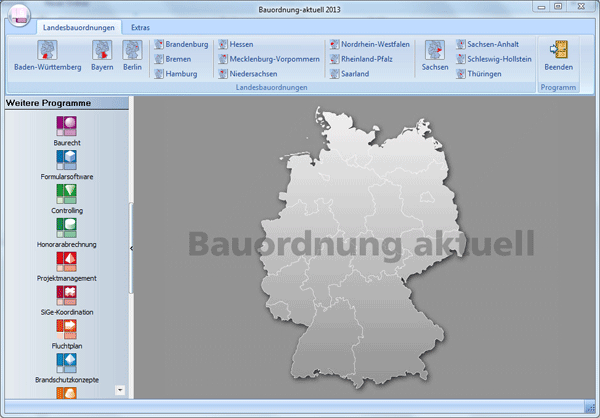Open the Baurecht program
This screenshot has width=600, height=418.
67,131
